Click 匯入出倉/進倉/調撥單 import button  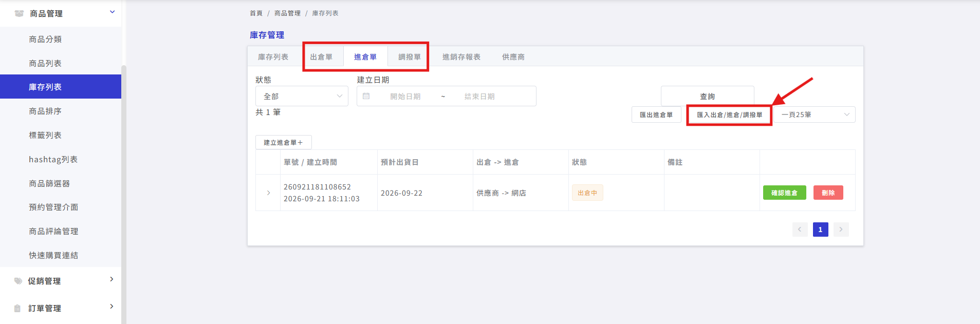[729, 115]
